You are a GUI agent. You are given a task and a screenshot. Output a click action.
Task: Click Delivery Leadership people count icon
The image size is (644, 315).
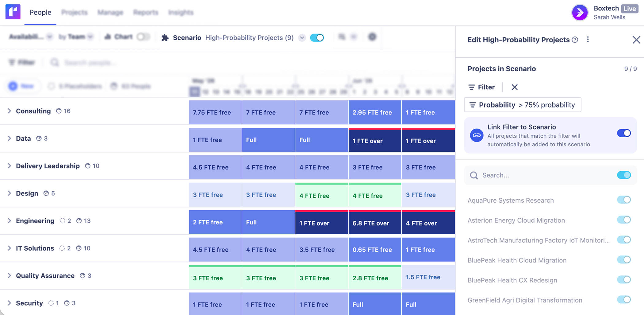coord(88,166)
